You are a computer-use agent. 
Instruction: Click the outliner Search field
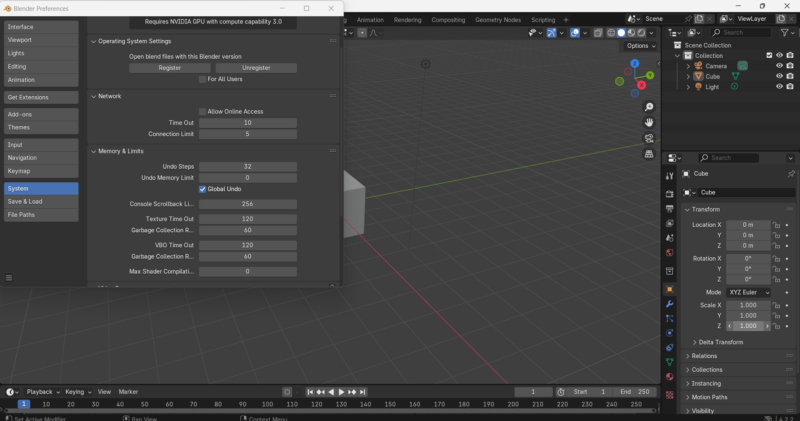pos(741,32)
